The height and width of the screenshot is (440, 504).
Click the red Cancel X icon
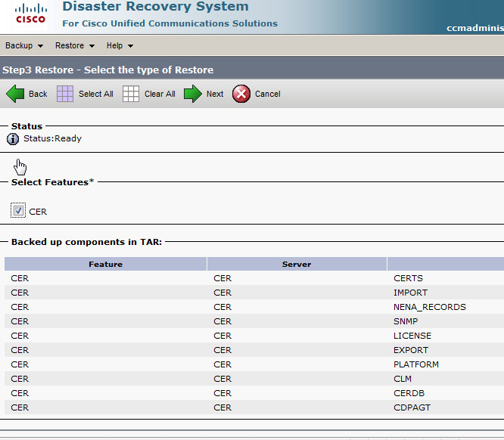tap(241, 94)
